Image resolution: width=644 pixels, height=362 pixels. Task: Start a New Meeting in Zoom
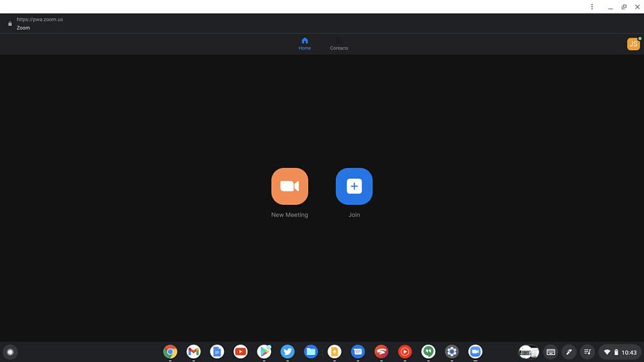289,186
